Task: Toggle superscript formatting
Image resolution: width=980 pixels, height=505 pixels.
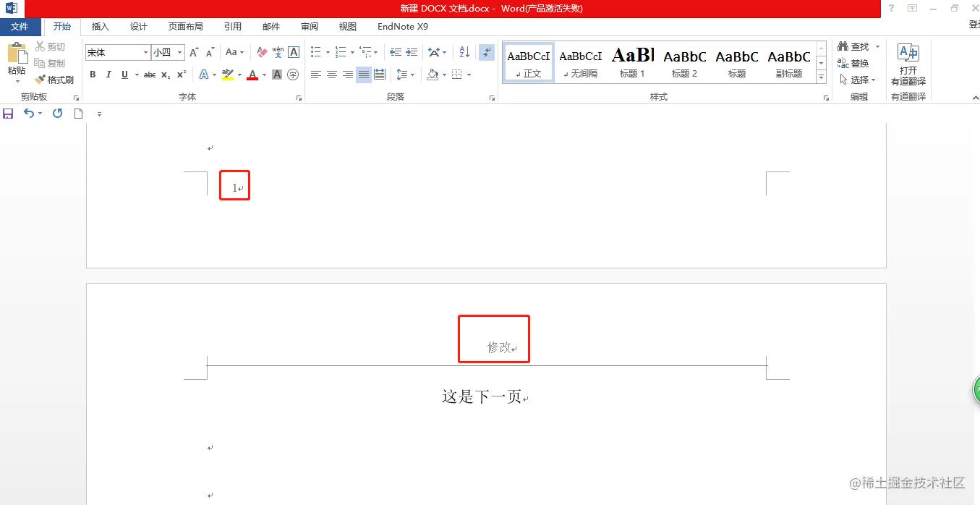Action: tap(182, 75)
